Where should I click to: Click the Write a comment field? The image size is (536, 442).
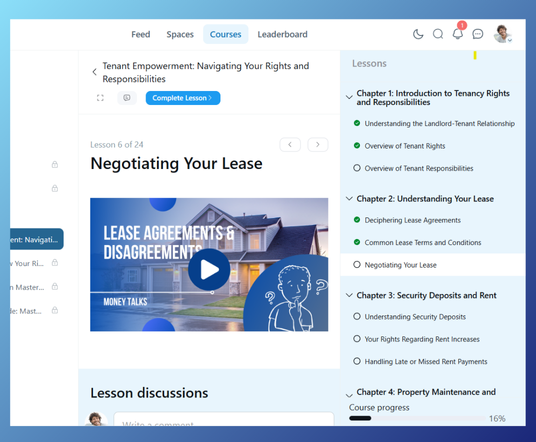pyautogui.click(x=224, y=419)
